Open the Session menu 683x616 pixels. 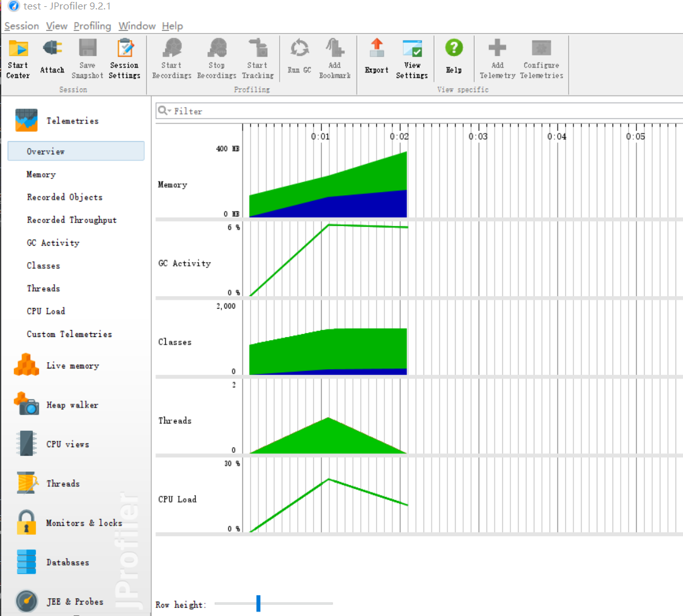(22, 26)
